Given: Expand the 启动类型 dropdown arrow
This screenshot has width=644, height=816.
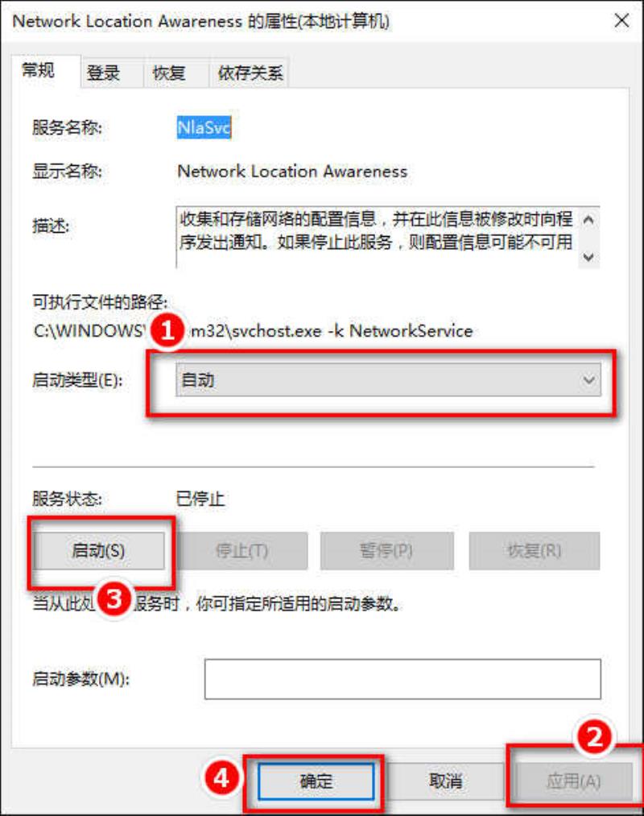Looking at the screenshot, I should pyautogui.click(x=588, y=380).
